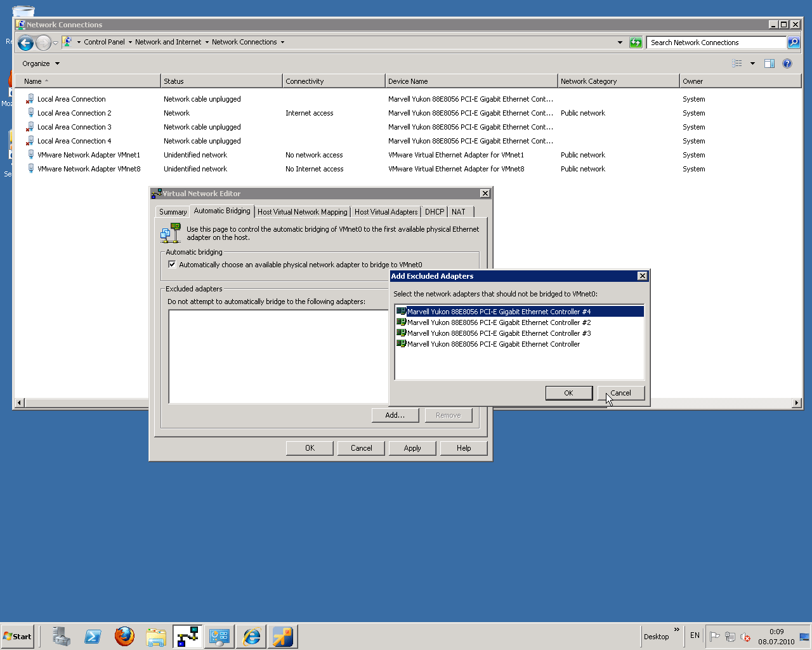Click Cancel in Virtual Network Editor

click(x=362, y=448)
